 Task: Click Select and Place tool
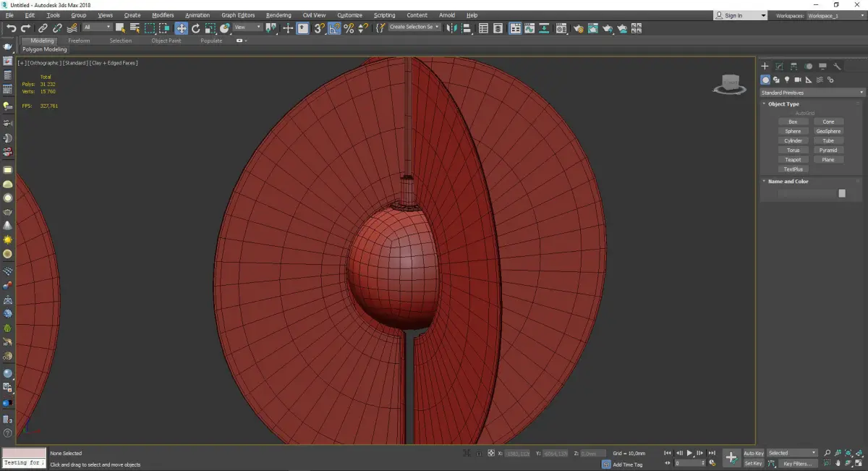tap(225, 28)
